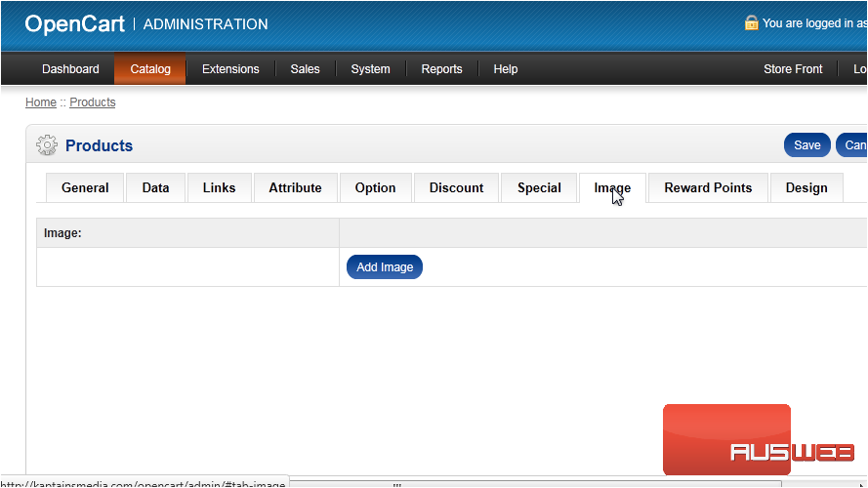Click the Products breadcrumb link
Viewport: 868px width, 488px height.
pos(93,102)
